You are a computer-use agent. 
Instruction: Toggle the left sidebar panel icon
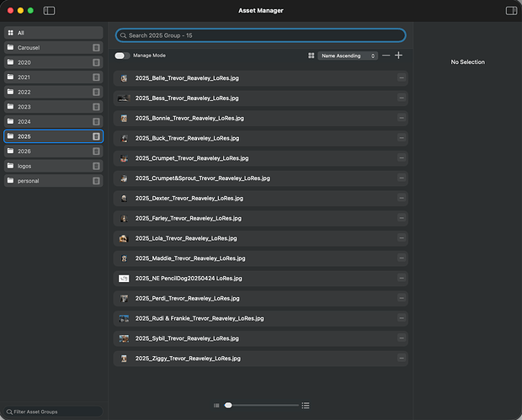coord(49,10)
